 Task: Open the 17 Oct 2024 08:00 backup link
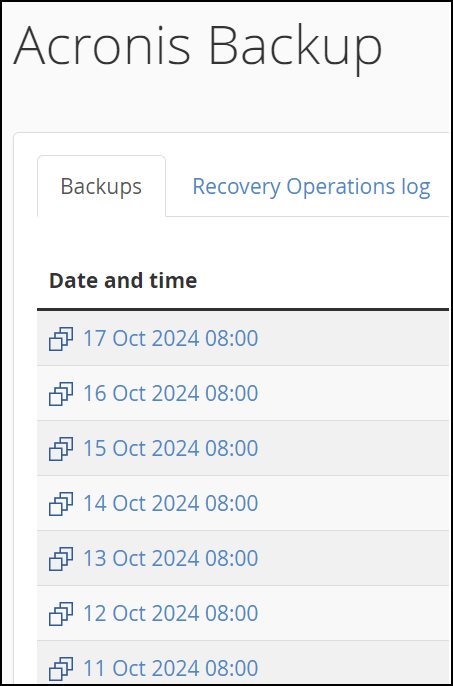(170, 339)
